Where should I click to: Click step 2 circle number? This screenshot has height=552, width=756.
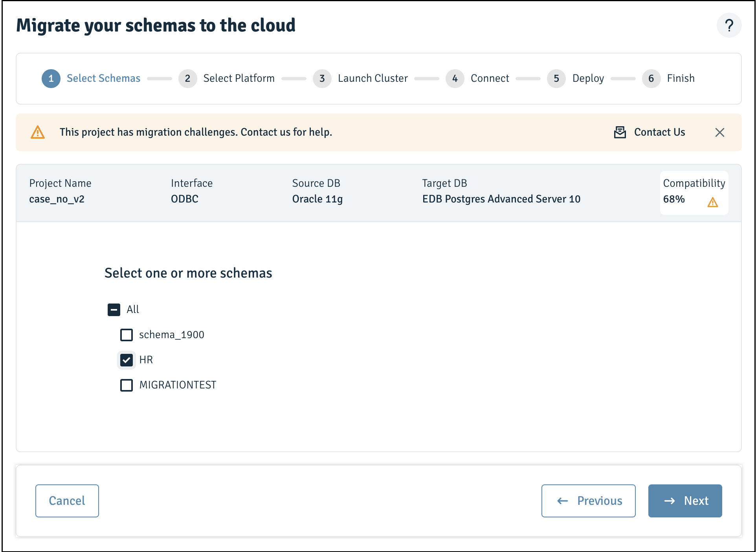pos(187,79)
